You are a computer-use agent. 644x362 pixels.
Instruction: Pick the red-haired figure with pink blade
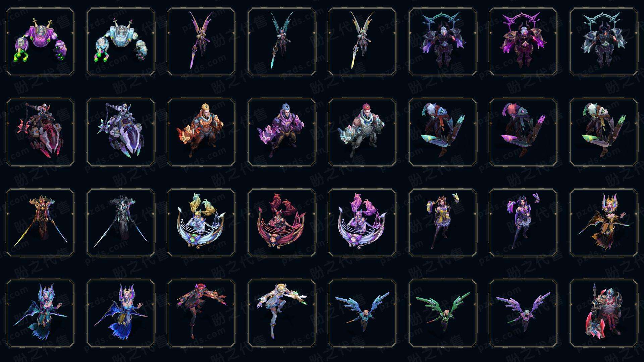[523, 132]
